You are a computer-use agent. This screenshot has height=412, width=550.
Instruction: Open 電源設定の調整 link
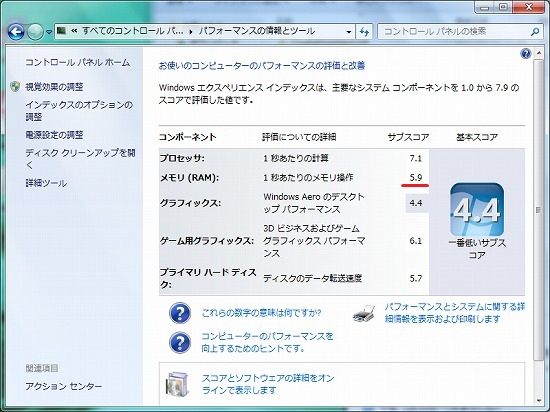coord(54,135)
